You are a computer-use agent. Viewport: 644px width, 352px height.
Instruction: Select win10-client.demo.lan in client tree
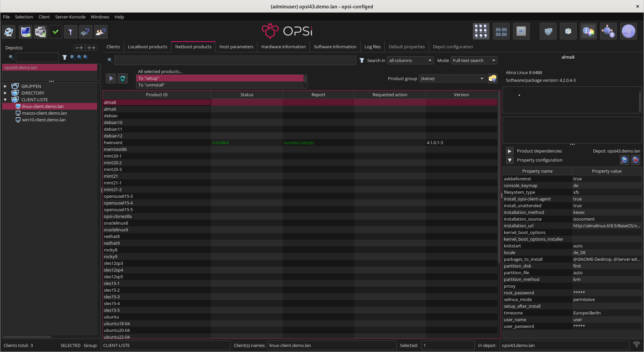pyautogui.click(x=44, y=120)
